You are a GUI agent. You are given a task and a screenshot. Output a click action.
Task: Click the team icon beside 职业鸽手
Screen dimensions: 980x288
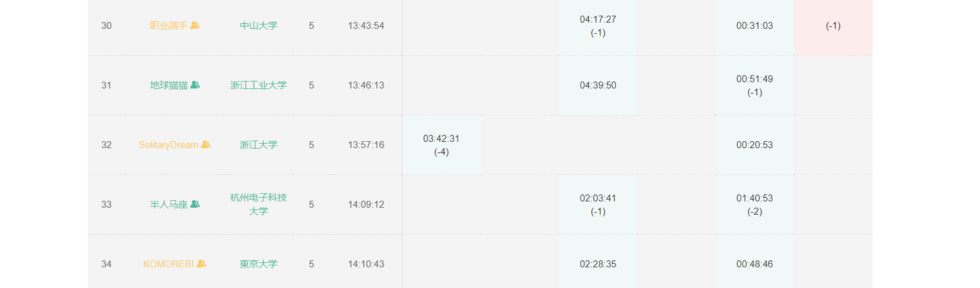click(x=195, y=26)
